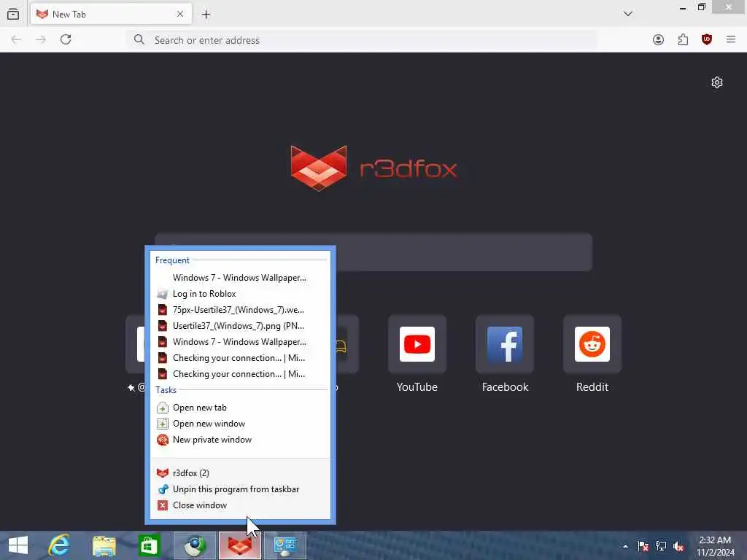Open the hamburger application menu
Screen dimensions: 747x560
(731, 39)
